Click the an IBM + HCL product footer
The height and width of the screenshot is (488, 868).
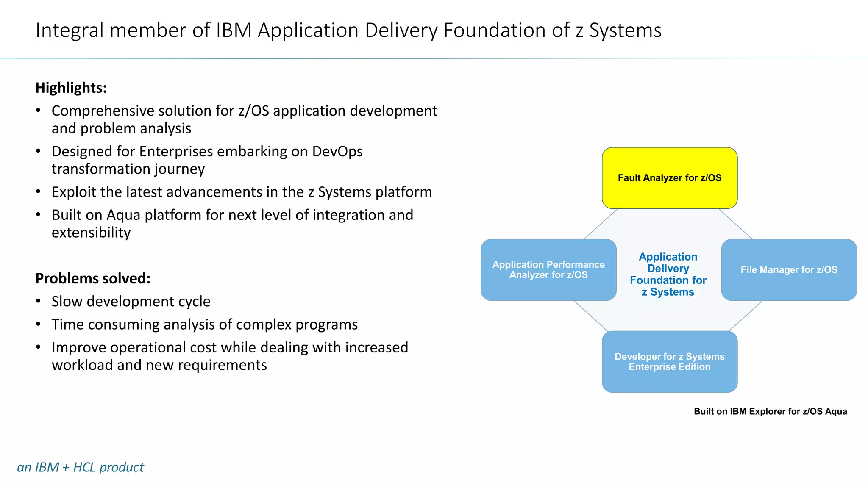pyautogui.click(x=81, y=467)
